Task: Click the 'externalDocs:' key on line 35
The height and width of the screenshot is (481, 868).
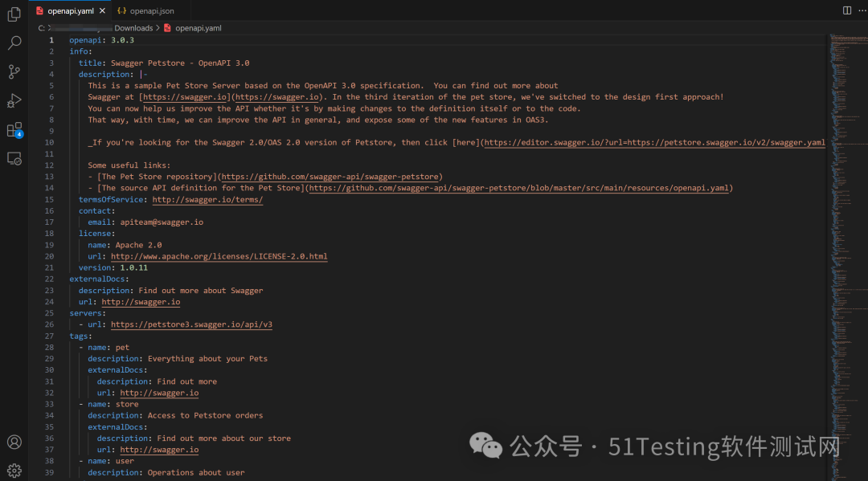Action: pos(118,427)
